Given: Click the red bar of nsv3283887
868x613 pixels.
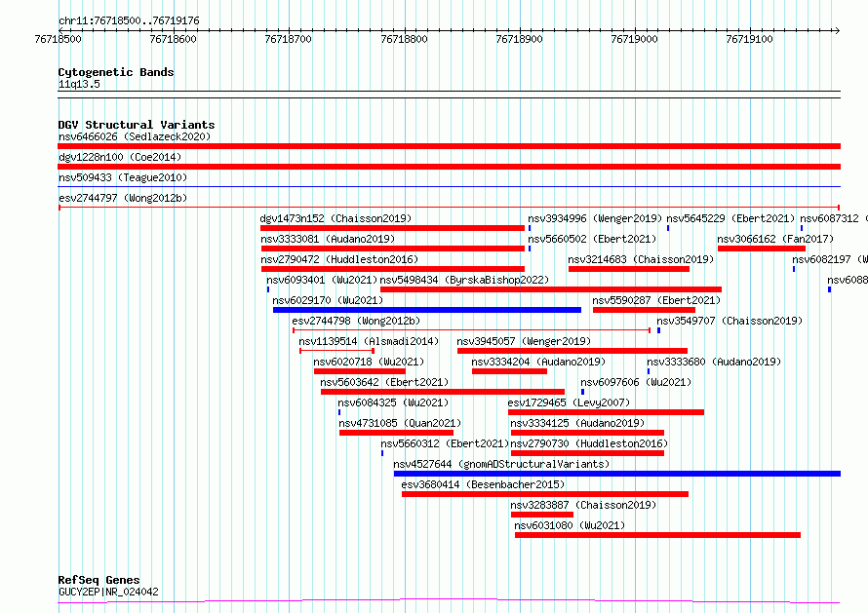Looking at the screenshot, I should pyautogui.click(x=542, y=515).
